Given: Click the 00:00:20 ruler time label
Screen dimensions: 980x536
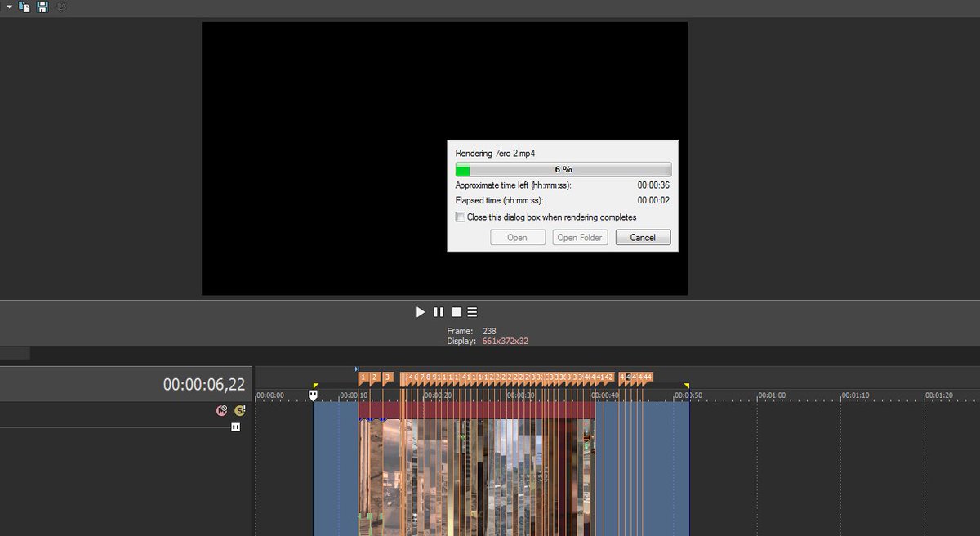Looking at the screenshot, I should coord(438,395).
